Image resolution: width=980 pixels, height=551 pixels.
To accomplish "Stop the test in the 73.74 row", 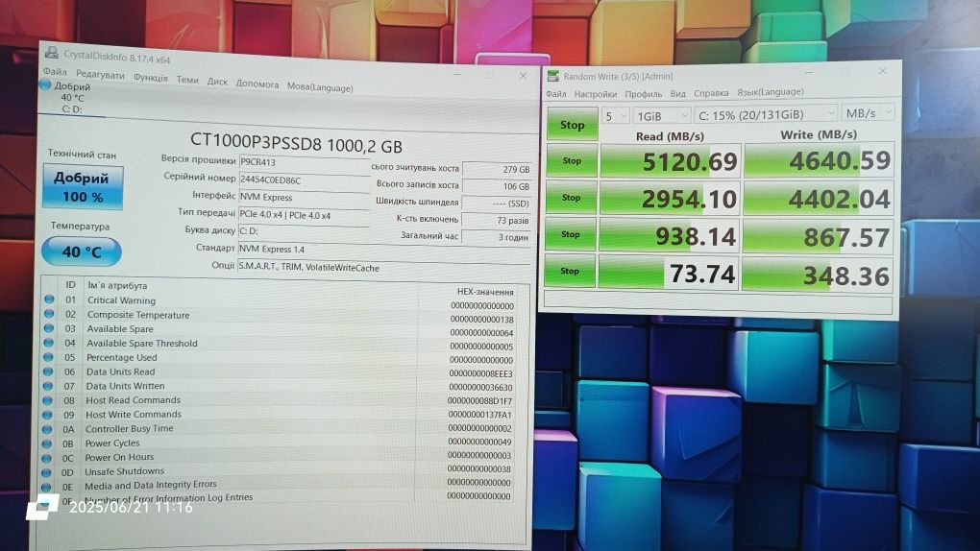I will (x=570, y=271).
